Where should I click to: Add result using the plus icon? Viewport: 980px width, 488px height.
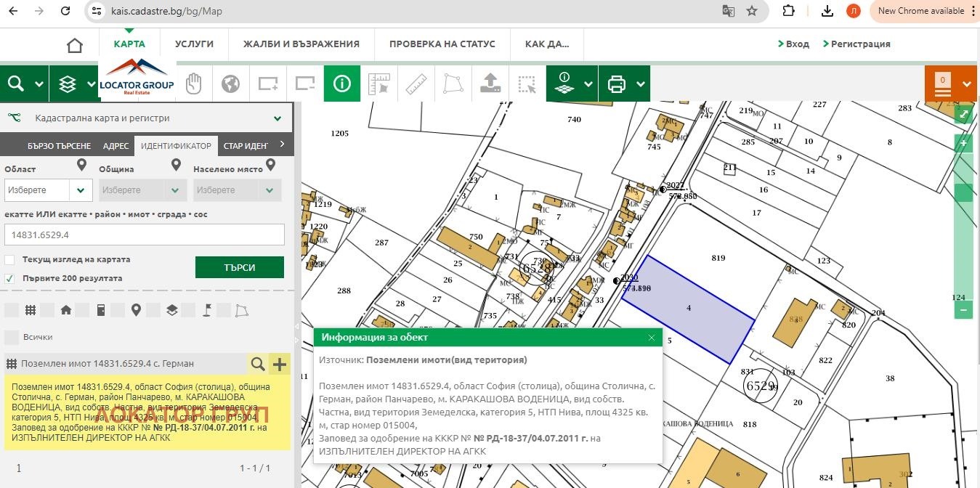[280, 364]
